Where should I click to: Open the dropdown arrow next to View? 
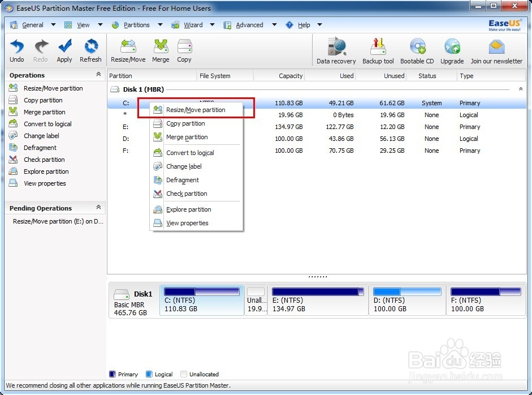100,25
